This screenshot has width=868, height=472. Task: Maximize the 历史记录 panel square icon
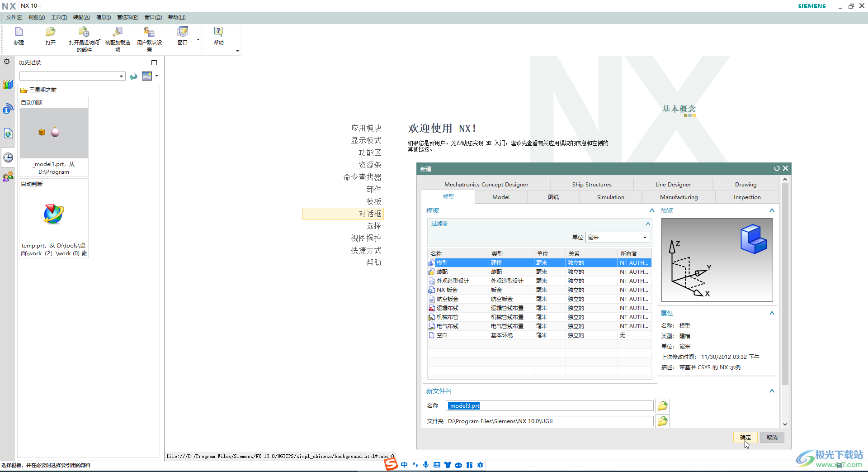[154, 62]
